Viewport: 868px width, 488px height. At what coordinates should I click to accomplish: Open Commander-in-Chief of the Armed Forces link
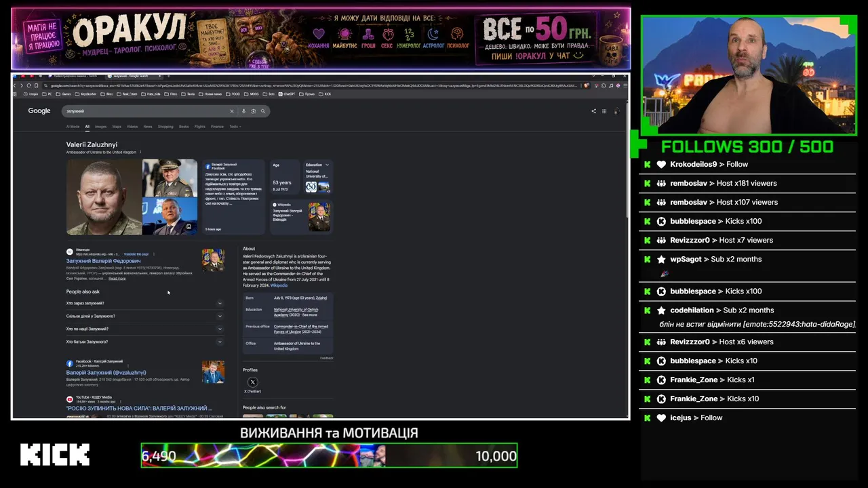click(301, 329)
